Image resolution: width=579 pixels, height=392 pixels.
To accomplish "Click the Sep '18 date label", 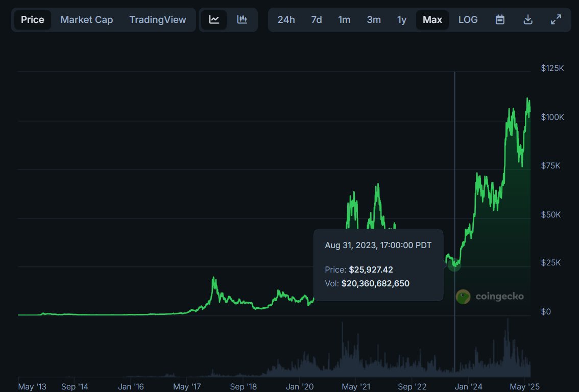I will coord(243,386).
